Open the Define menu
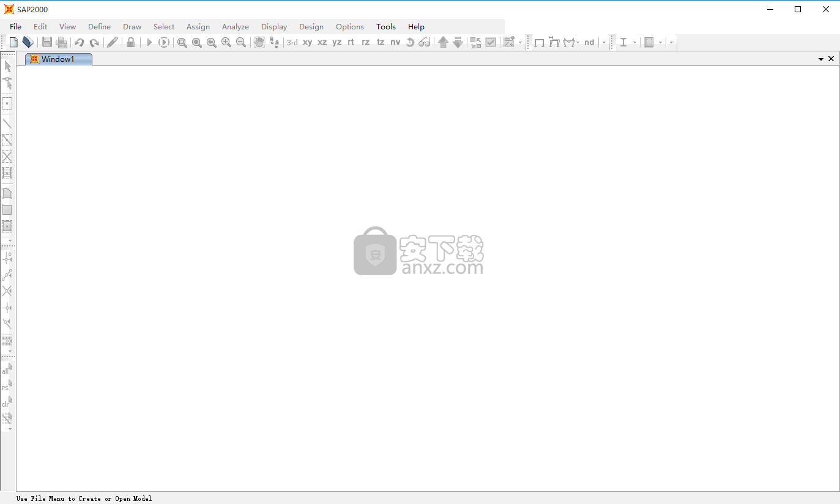Viewport: 840px width, 504px height. 99,27
